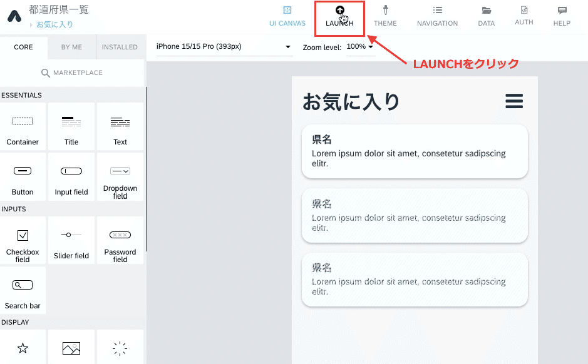Click the Appgyver logo icon
This screenshot has width=588, height=364.
(x=14, y=16)
